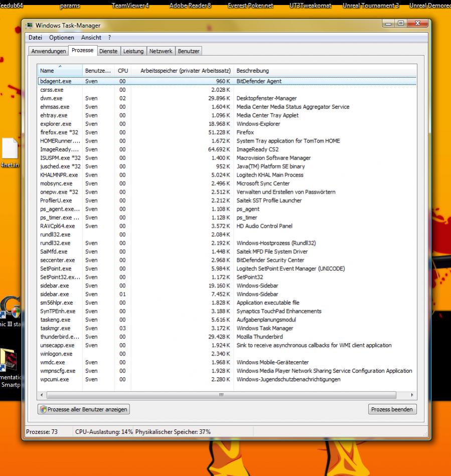
Task: Select the seccenter.exe process
Action: pyautogui.click(x=227, y=260)
